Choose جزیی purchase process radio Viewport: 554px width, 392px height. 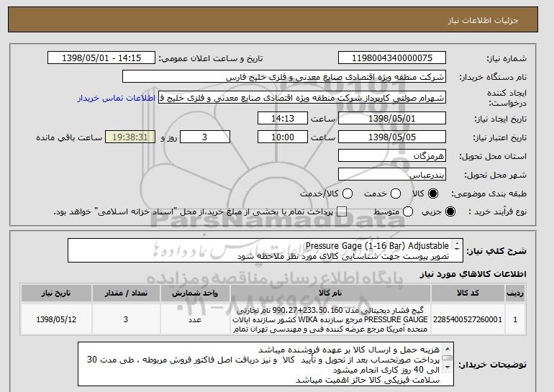tap(450, 211)
